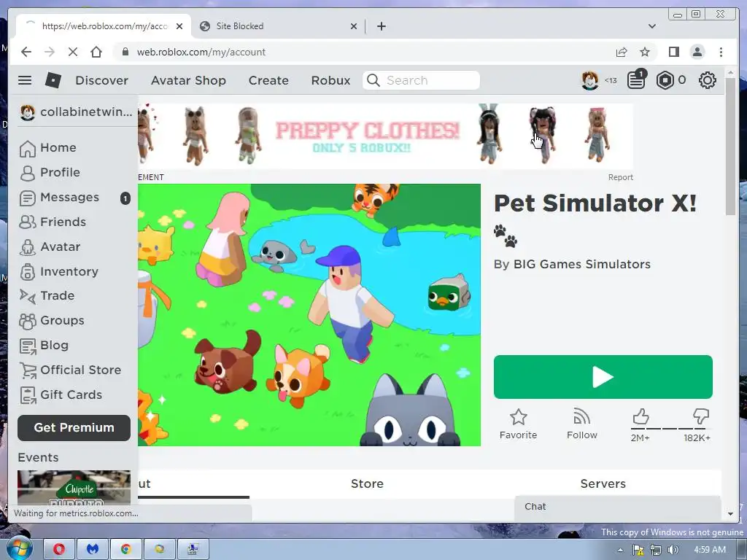Bookmark this page with the star icon
This screenshot has height=560, width=747.
click(645, 52)
